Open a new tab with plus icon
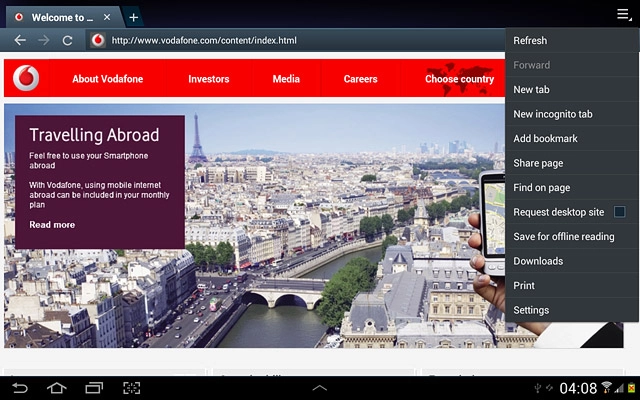This screenshot has width=640, height=400. tap(134, 18)
